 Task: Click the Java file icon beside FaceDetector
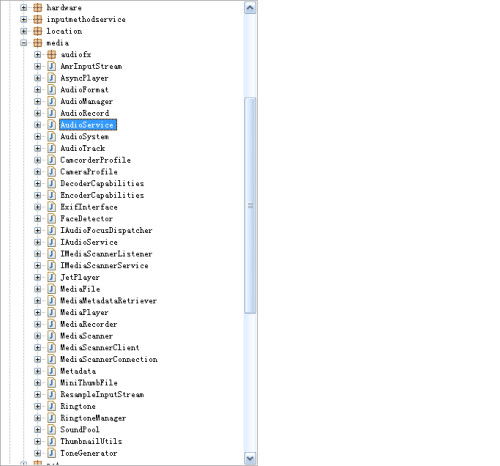coord(51,219)
